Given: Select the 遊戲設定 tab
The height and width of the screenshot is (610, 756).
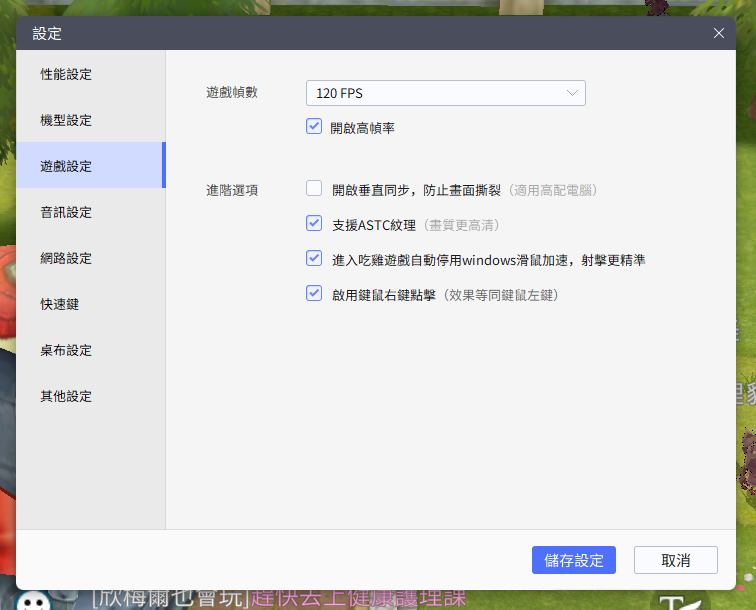Looking at the screenshot, I should coord(91,166).
